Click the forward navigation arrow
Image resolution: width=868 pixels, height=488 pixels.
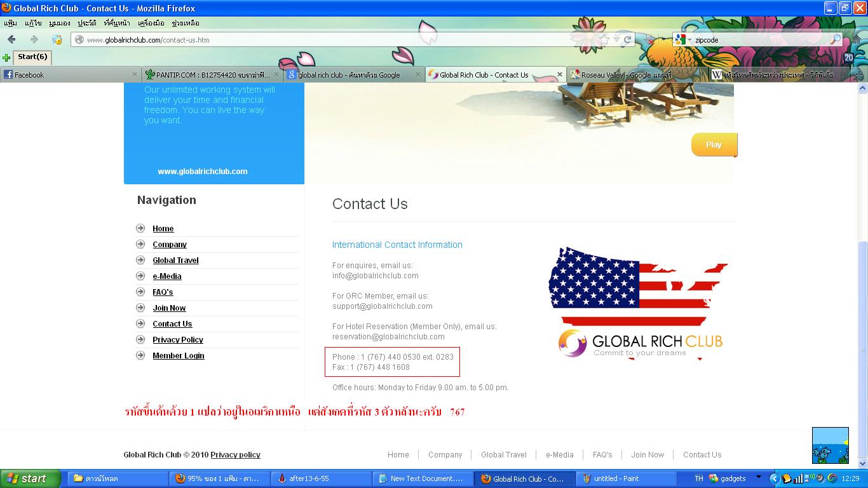pyautogui.click(x=34, y=39)
